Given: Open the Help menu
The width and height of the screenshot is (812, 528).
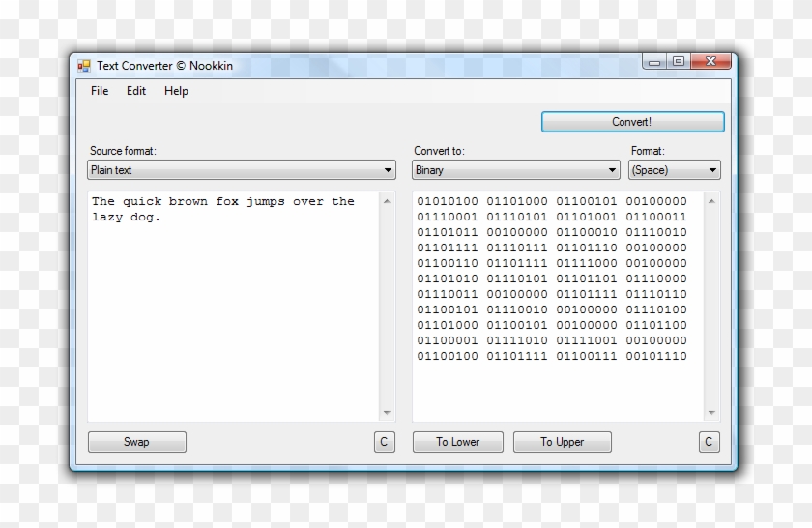Looking at the screenshot, I should click(x=176, y=91).
